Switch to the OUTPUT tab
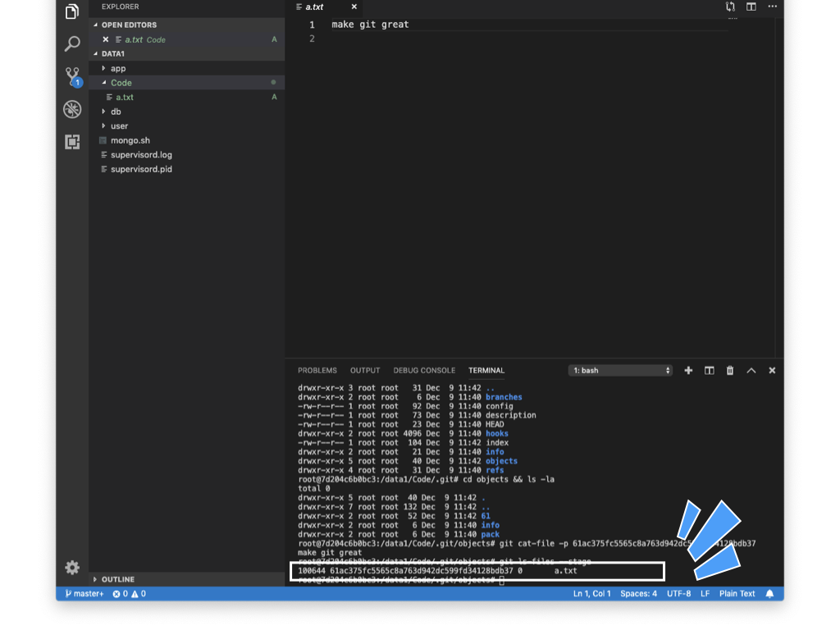Screen dimensions: 840x630 (365, 370)
